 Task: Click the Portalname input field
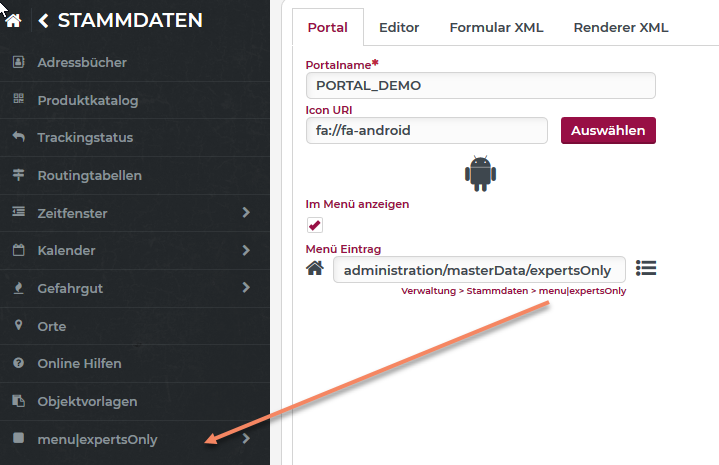click(480, 86)
